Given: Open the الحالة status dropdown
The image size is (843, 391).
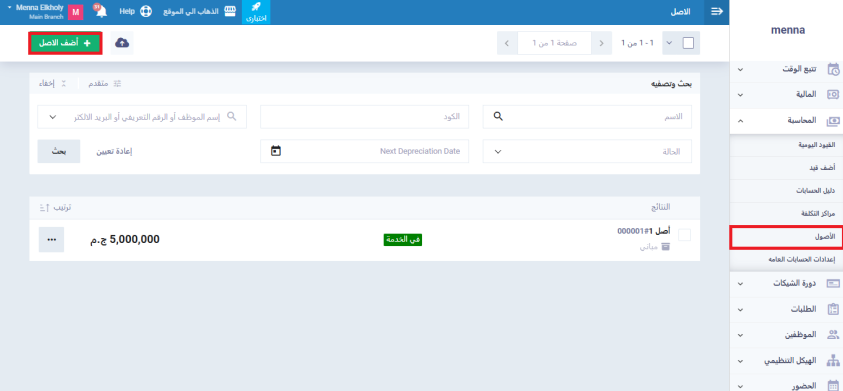Looking at the screenshot, I should click(x=587, y=151).
